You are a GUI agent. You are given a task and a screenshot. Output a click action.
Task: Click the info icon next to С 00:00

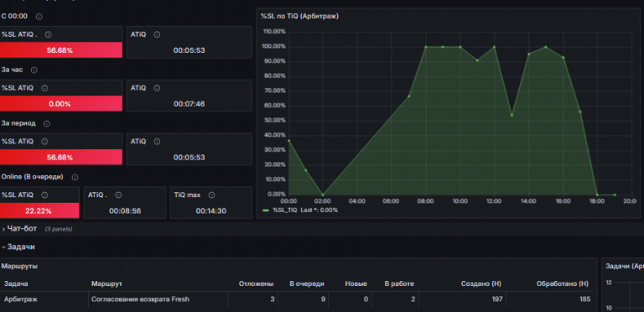point(39,17)
